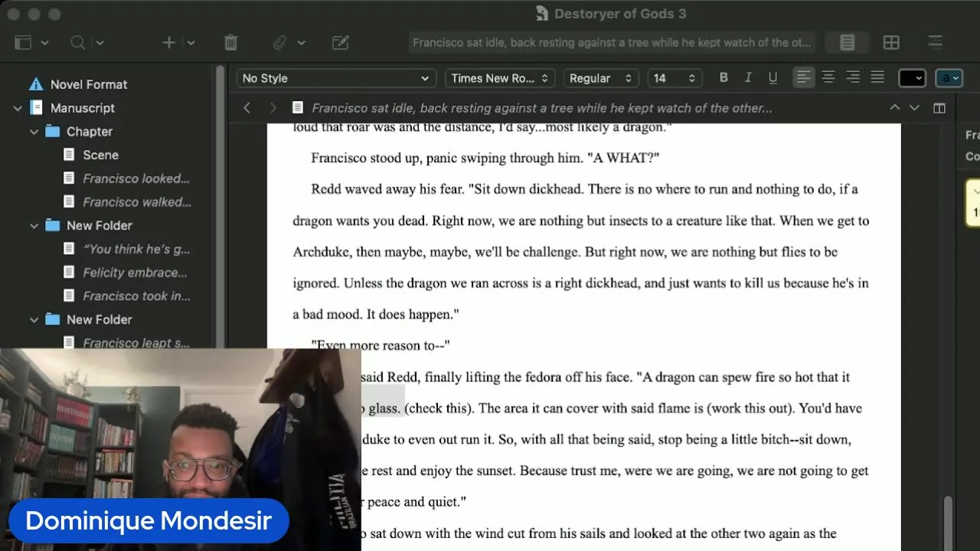Justify the text alignment
Image resolution: width=980 pixels, height=551 pixels.
click(x=877, y=77)
